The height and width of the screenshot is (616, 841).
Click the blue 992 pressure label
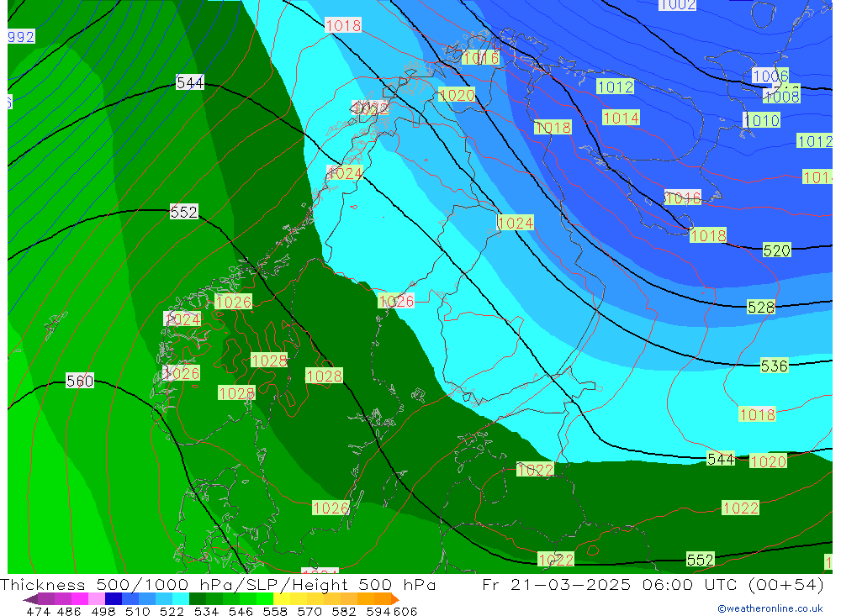(21, 37)
